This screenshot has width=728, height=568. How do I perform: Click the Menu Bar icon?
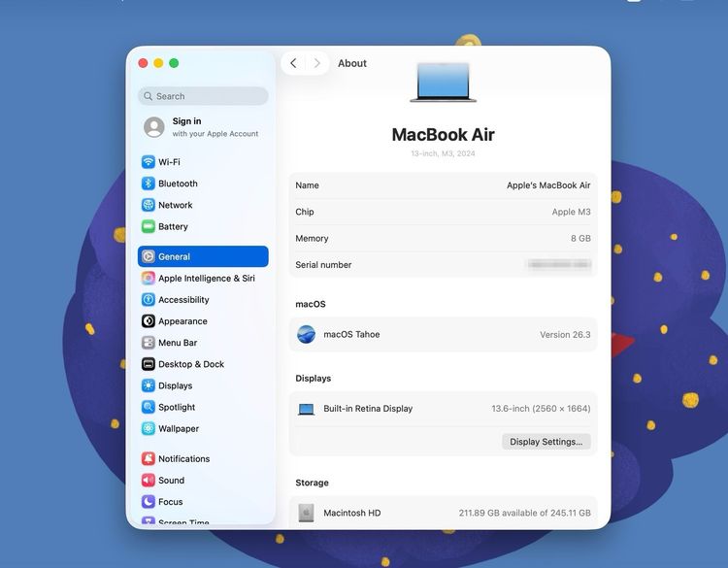(x=149, y=343)
